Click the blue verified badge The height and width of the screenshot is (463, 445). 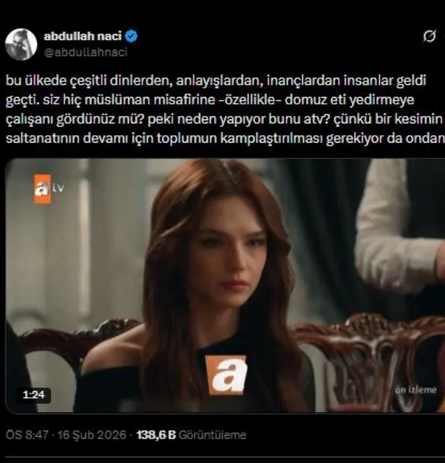pyautogui.click(x=131, y=36)
